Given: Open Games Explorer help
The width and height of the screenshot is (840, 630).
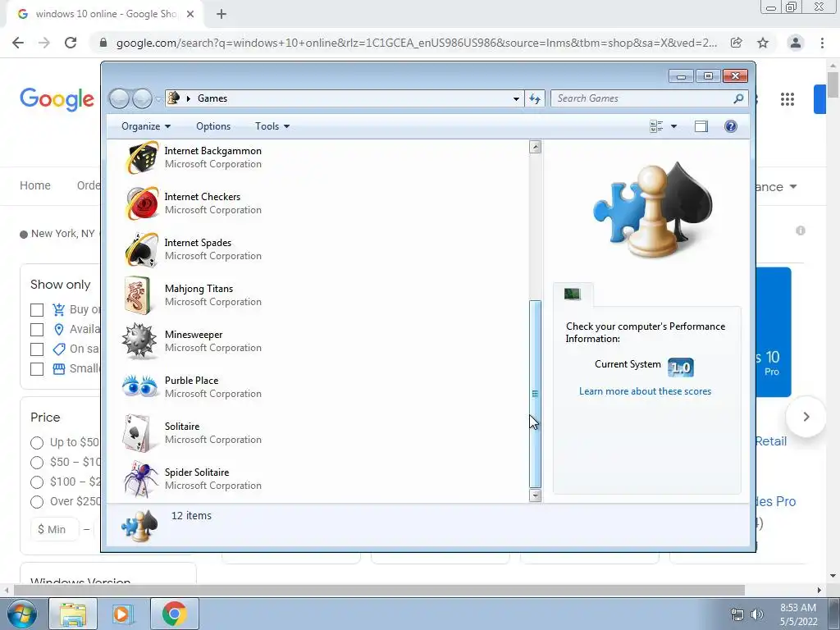Looking at the screenshot, I should click(730, 126).
